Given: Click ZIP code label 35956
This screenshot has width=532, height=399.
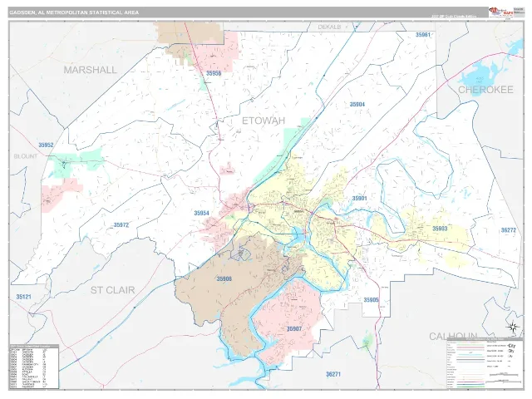Looking at the screenshot, I should click(x=214, y=73).
